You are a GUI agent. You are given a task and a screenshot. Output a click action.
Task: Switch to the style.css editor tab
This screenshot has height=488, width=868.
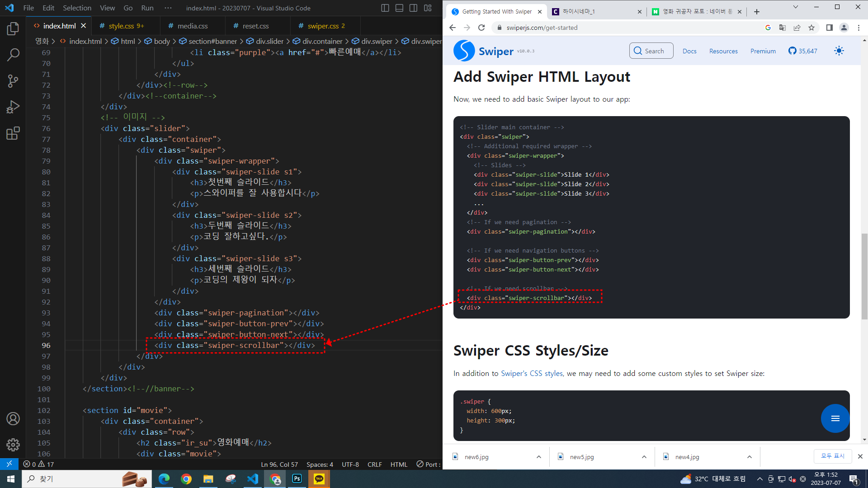point(121,26)
